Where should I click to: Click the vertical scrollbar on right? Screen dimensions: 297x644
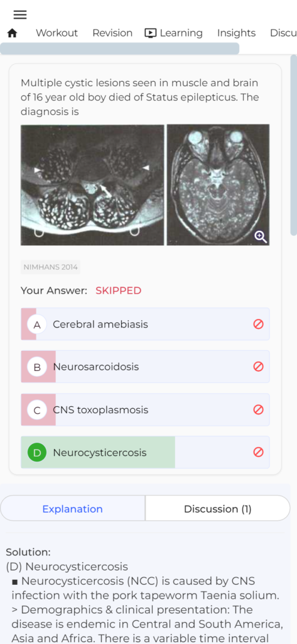(x=293, y=145)
